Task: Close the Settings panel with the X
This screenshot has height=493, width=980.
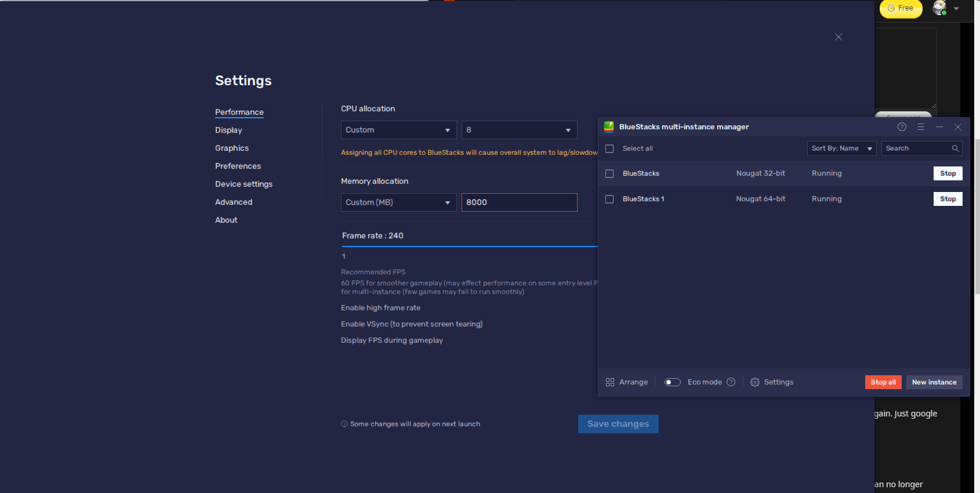Action: coord(839,37)
